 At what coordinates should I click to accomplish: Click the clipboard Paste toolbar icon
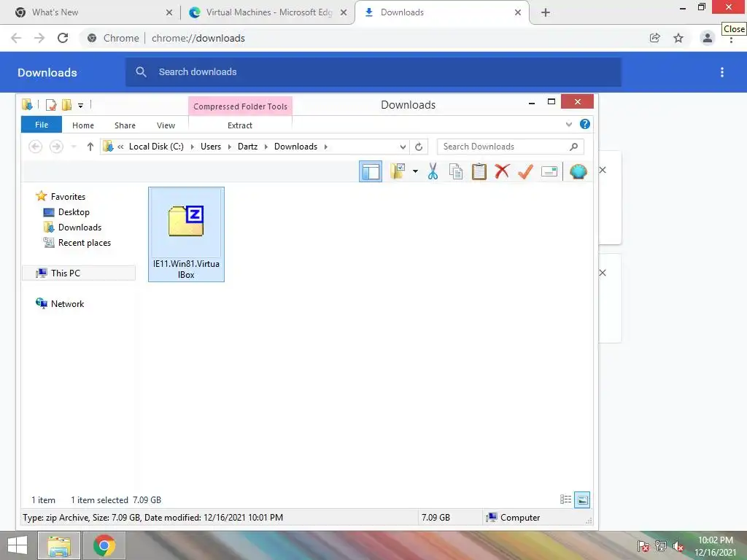click(479, 171)
